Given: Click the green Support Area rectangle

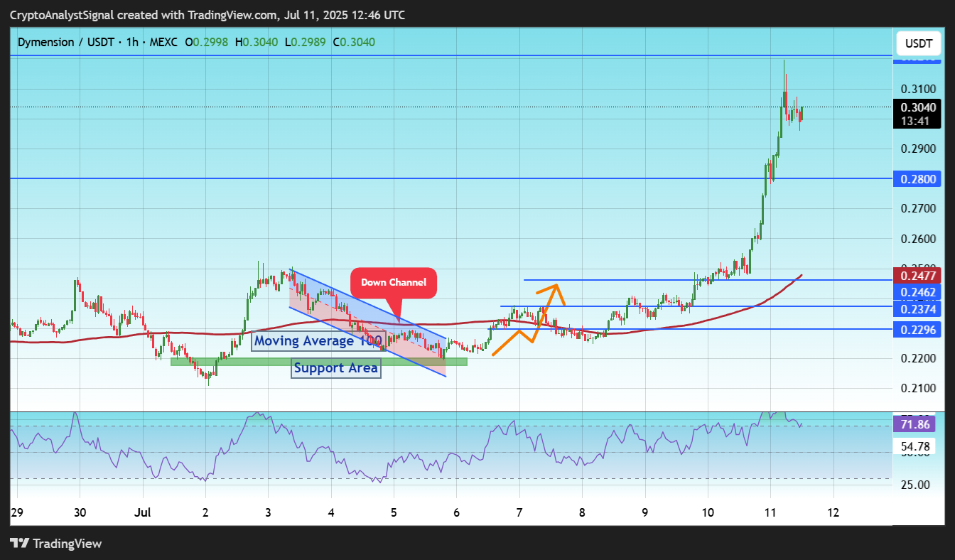Looking at the screenshot, I should (319, 362).
